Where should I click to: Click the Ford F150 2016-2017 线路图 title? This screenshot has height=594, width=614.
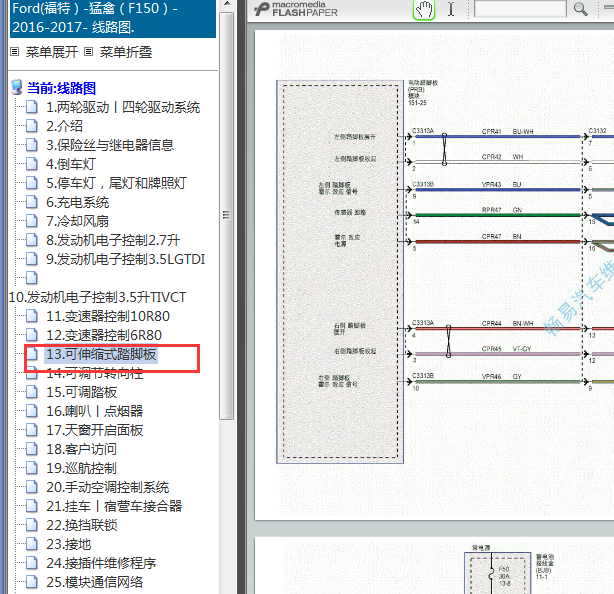[113, 18]
